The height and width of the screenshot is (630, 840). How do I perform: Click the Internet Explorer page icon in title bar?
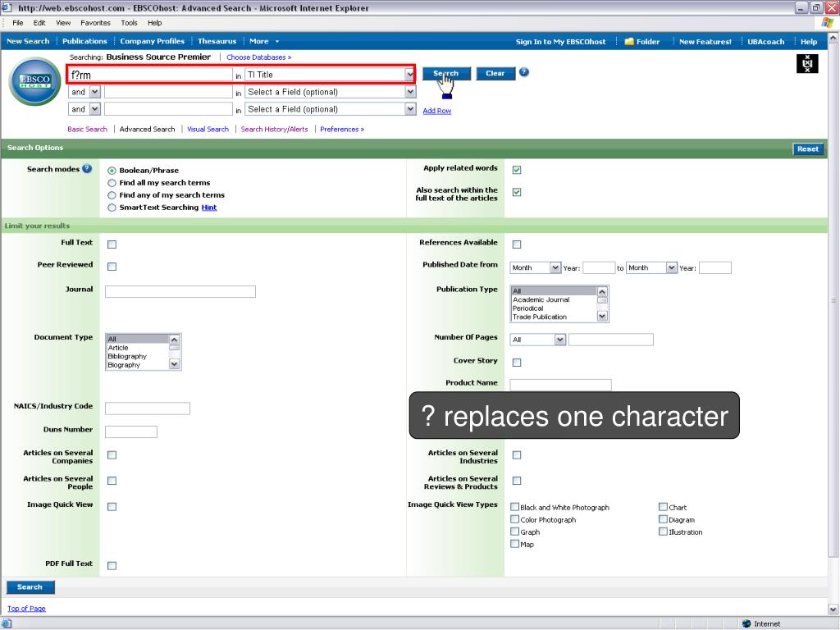pos(7,7)
